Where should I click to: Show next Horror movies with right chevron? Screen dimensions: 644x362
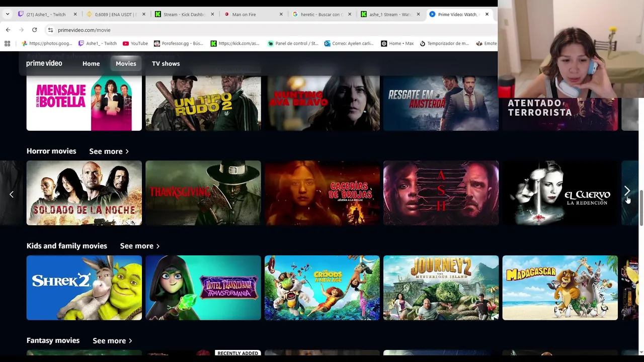(x=627, y=191)
